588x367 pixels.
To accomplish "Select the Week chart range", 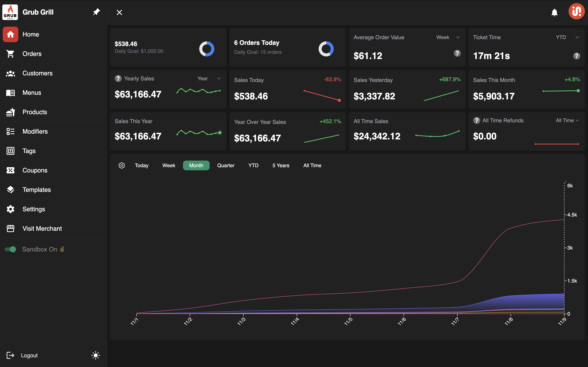I will click(x=169, y=165).
